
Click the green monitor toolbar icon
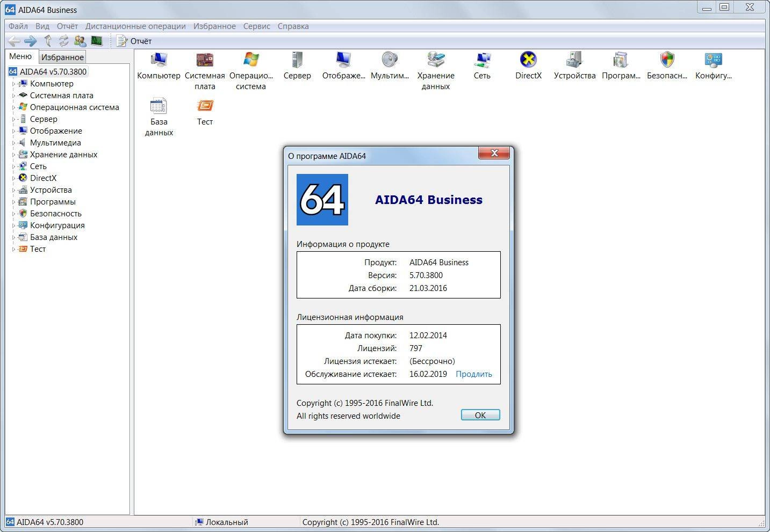pyautogui.click(x=97, y=41)
